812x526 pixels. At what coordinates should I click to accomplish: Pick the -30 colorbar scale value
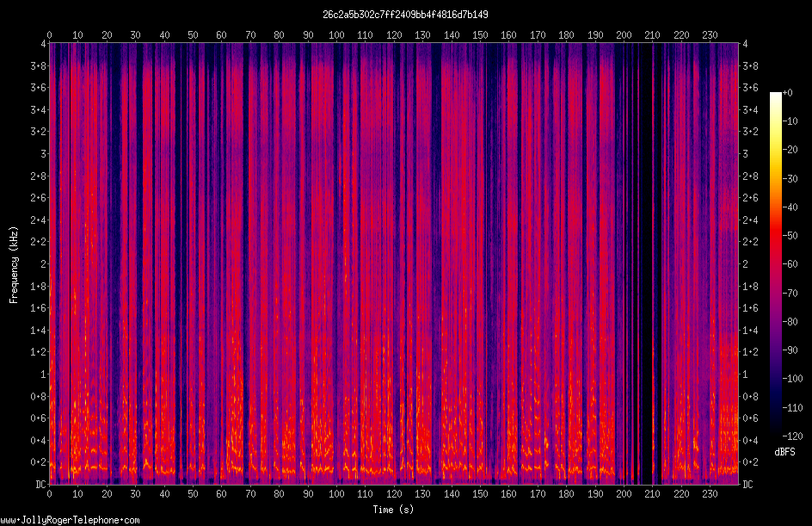pos(790,179)
